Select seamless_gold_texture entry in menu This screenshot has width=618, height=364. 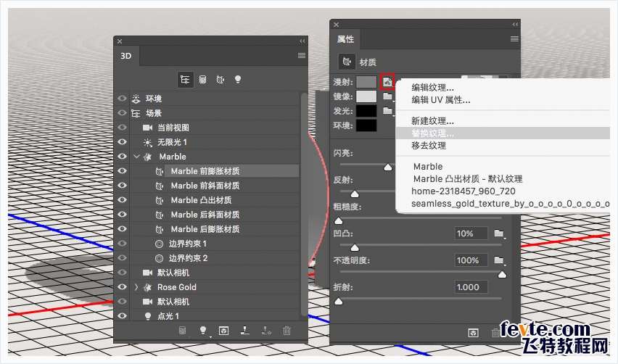510,204
